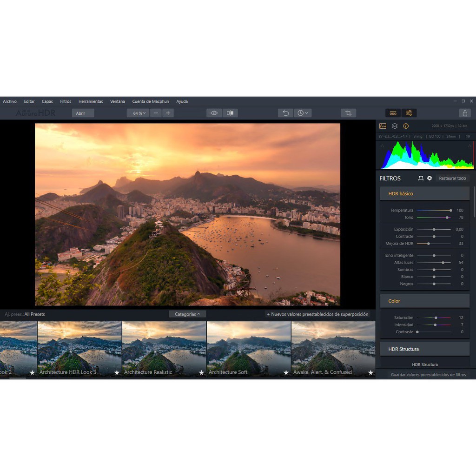Expand the Categorías preset dropdown
The height and width of the screenshot is (476, 476).
coord(187,314)
